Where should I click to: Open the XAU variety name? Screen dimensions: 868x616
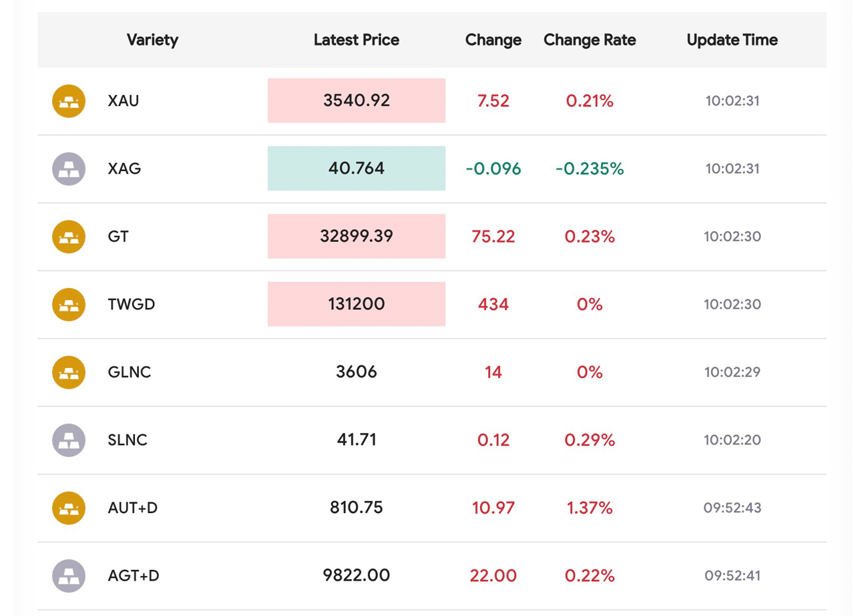pos(124,102)
